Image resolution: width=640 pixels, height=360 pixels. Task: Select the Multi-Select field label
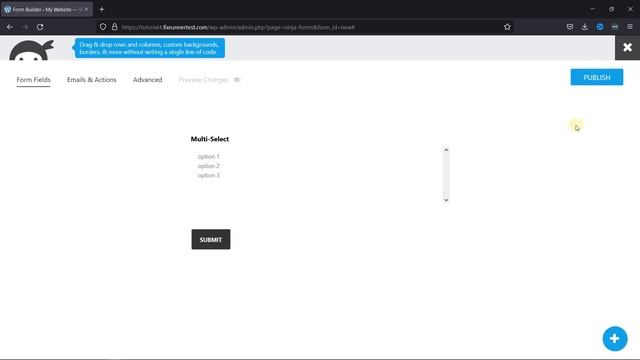(x=210, y=139)
